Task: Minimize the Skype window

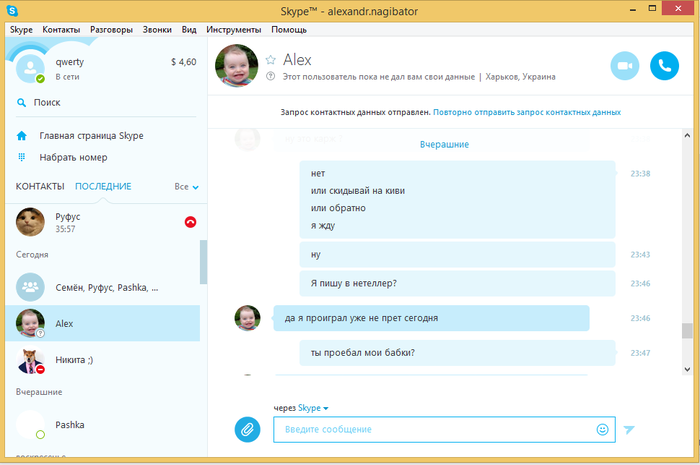Action: tap(633, 9)
